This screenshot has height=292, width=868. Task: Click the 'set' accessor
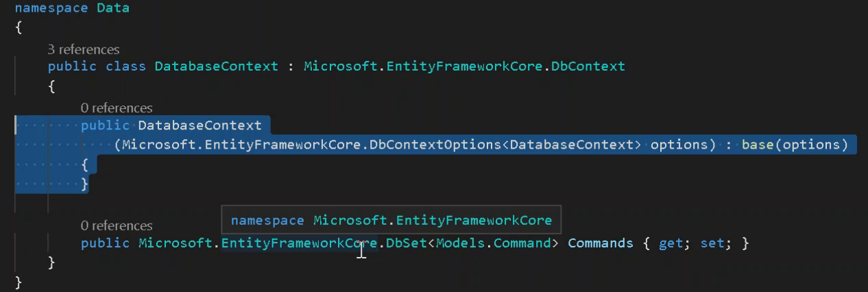click(710, 243)
